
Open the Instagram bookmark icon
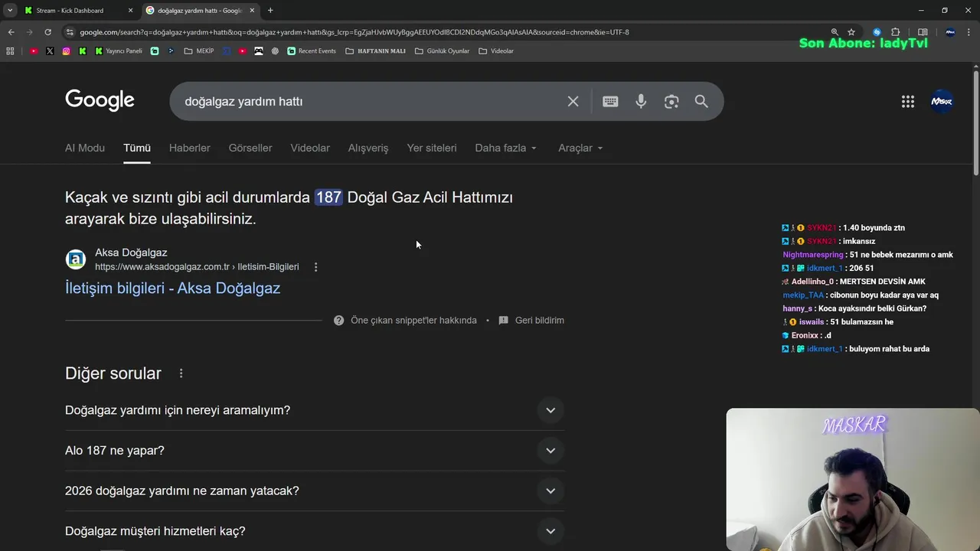click(x=67, y=51)
